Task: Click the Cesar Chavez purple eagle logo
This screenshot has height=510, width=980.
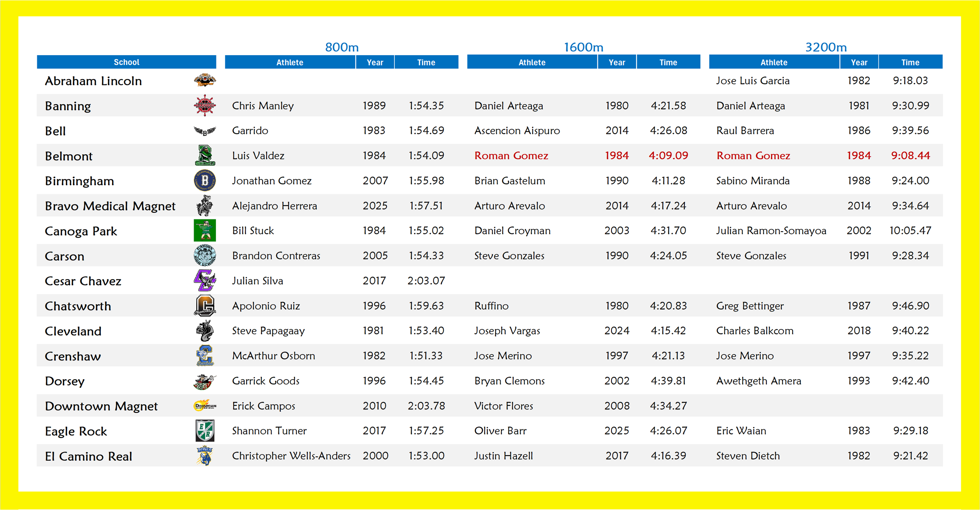Action: pos(205,280)
